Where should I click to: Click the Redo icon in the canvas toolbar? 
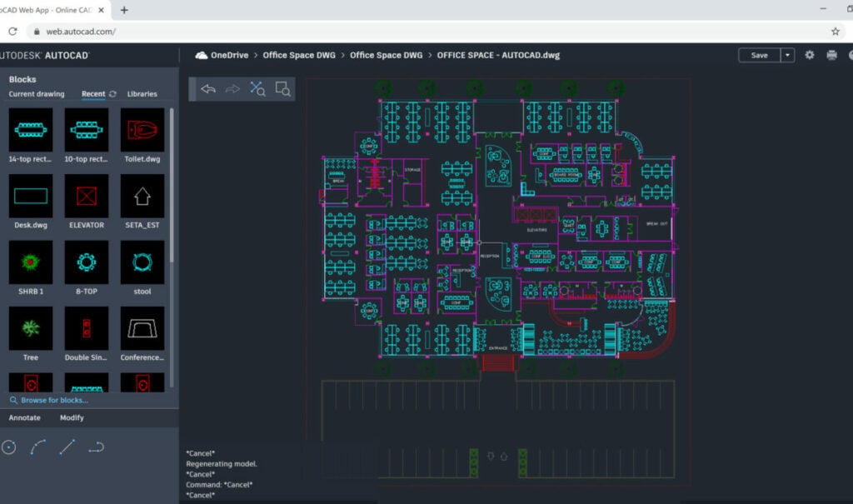coord(232,88)
